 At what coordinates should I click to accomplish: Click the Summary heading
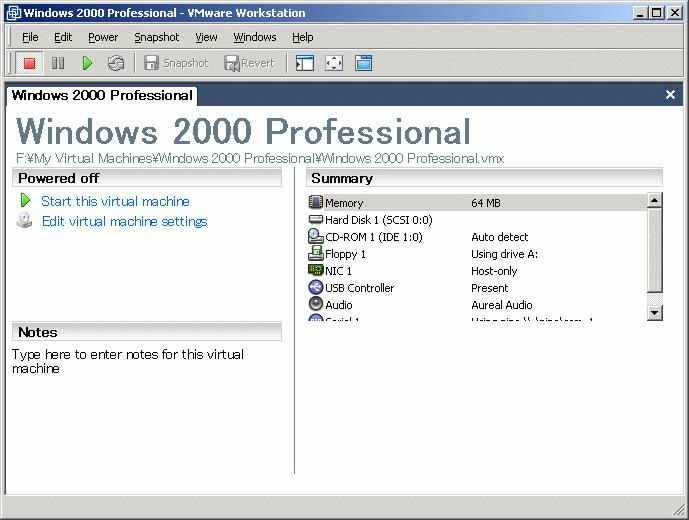[x=342, y=178]
